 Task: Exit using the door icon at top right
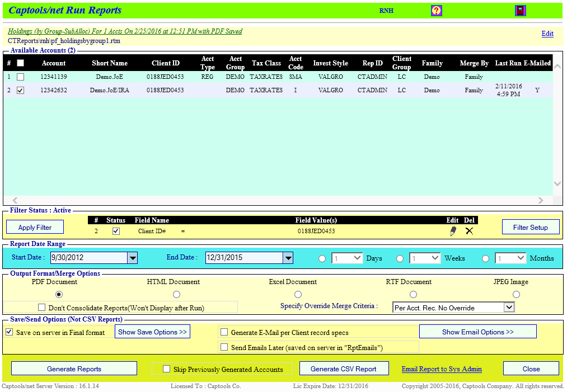(520, 11)
